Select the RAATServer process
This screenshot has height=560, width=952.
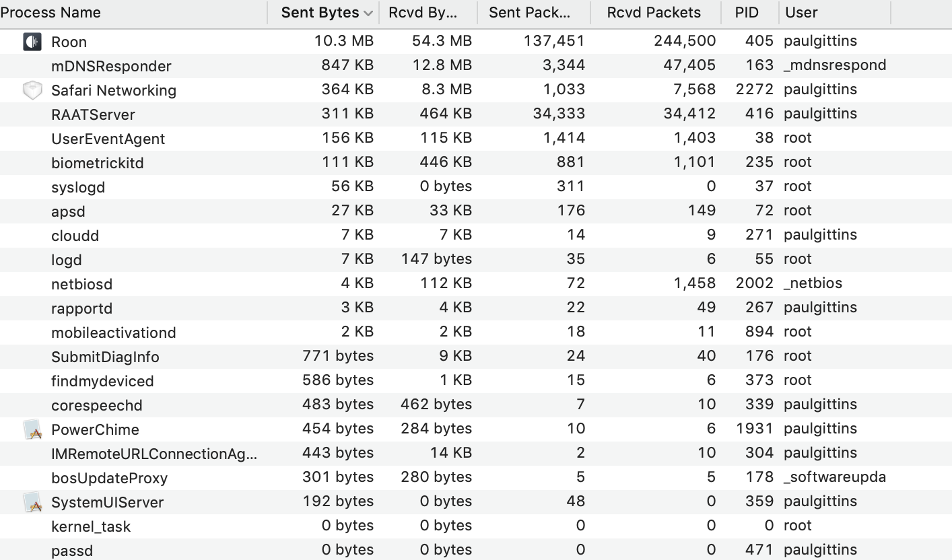click(x=93, y=114)
